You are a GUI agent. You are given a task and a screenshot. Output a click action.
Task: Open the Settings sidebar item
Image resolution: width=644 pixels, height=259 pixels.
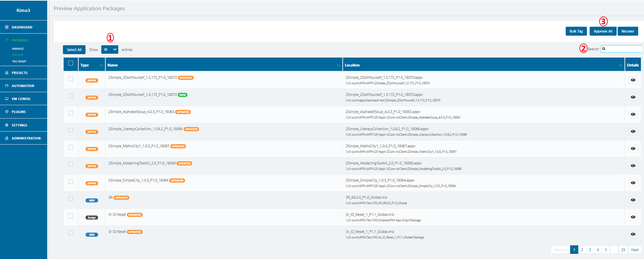pos(24,125)
